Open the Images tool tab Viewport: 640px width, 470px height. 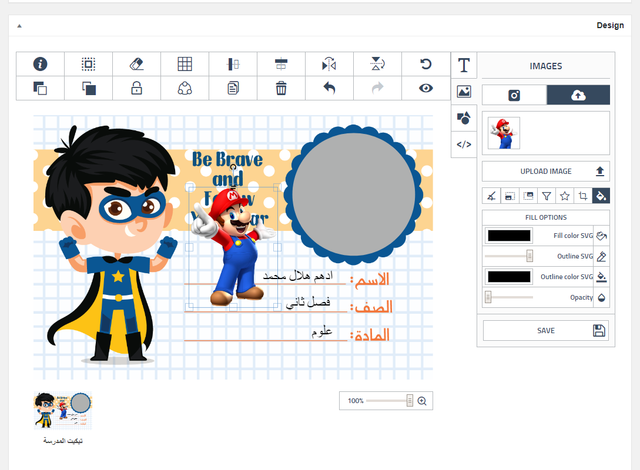[x=464, y=91]
